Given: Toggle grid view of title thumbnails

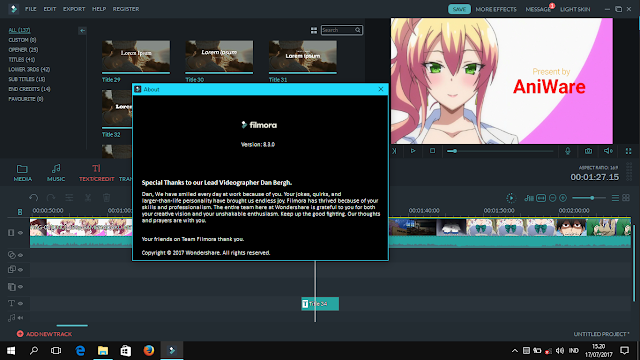Looking at the screenshot, I should [x=313, y=30].
